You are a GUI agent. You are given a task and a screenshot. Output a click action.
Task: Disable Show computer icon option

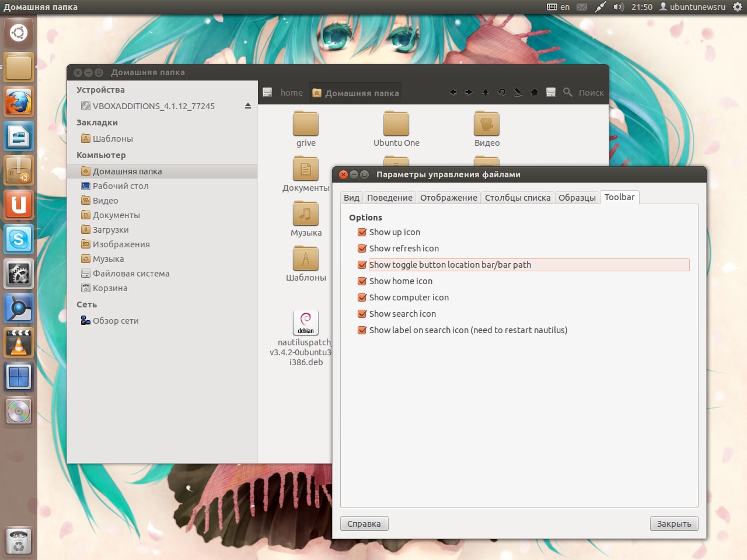tap(362, 297)
